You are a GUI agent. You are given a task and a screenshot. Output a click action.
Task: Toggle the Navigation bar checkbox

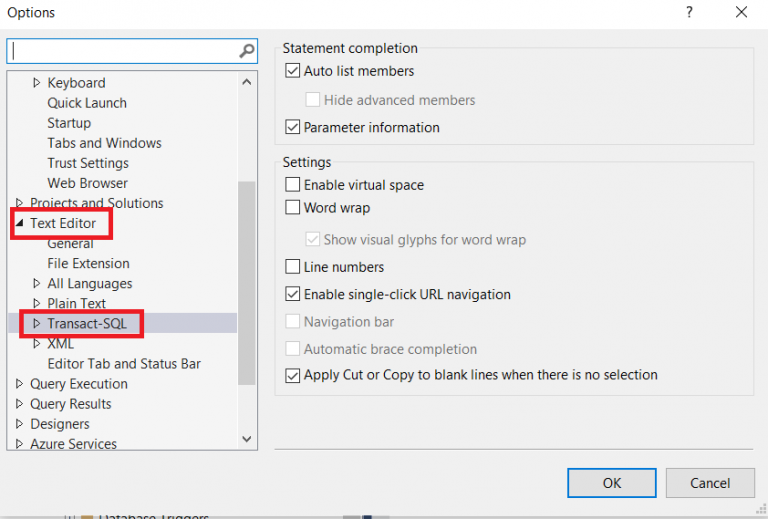point(292,322)
